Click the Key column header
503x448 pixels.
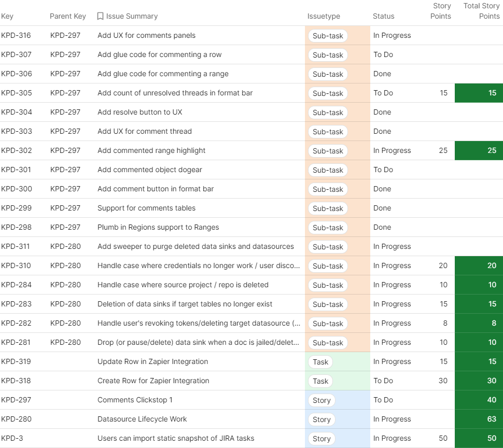[7, 16]
